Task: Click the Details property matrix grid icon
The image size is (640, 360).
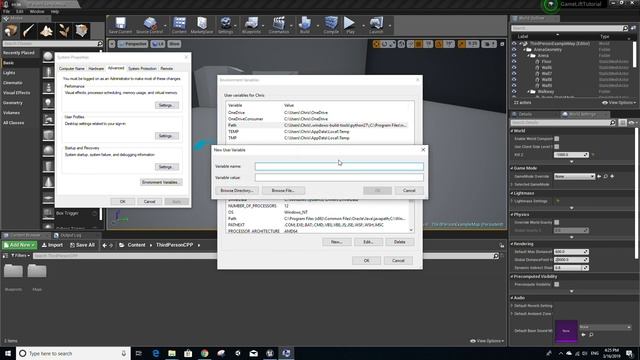Action: point(622,122)
